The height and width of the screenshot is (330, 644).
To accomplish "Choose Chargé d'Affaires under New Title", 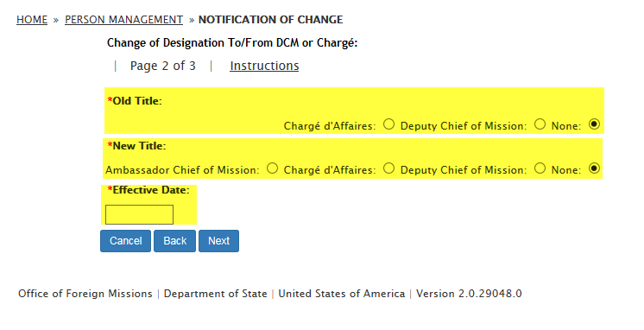I will (388, 168).
